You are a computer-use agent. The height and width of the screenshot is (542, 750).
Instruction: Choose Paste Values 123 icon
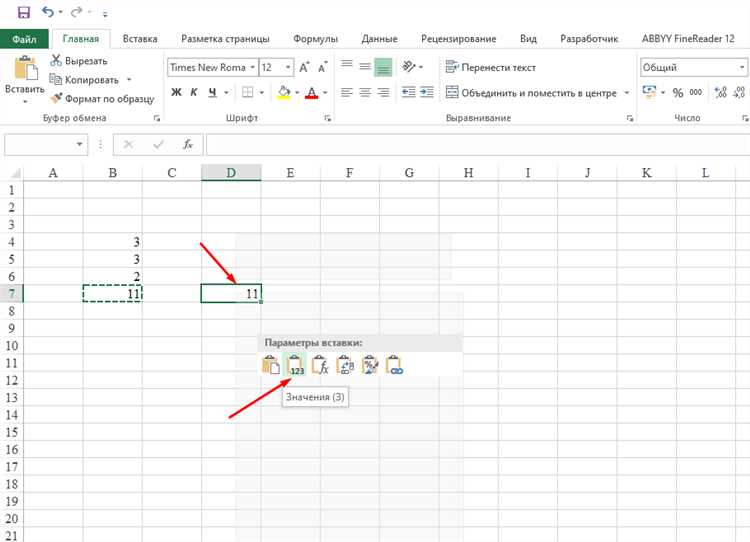(x=295, y=365)
